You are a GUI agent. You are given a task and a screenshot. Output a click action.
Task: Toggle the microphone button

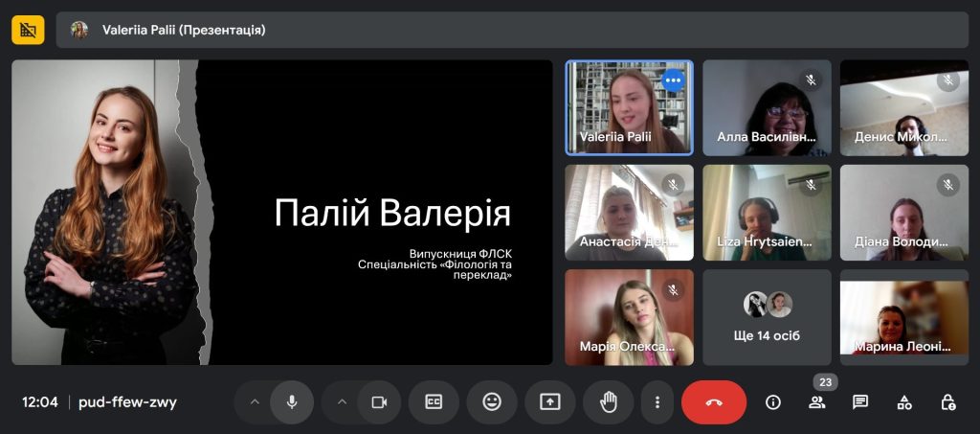click(x=292, y=402)
